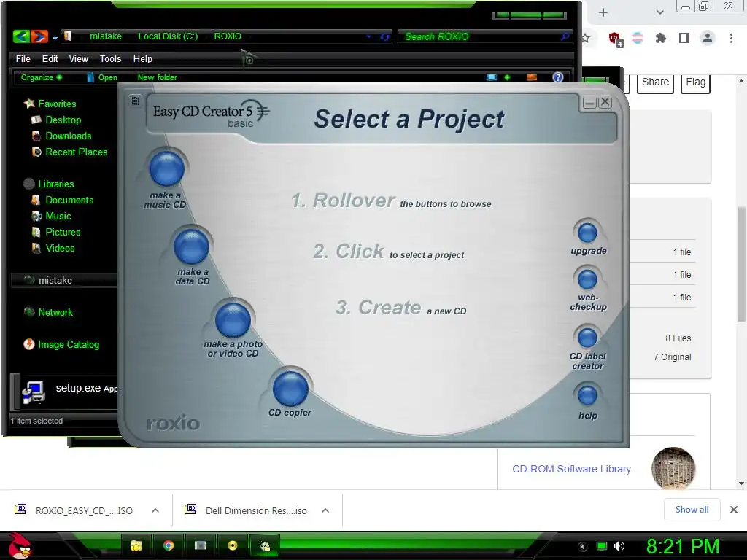Select Image Catalog in the navigation pane

[x=69, y=344]
